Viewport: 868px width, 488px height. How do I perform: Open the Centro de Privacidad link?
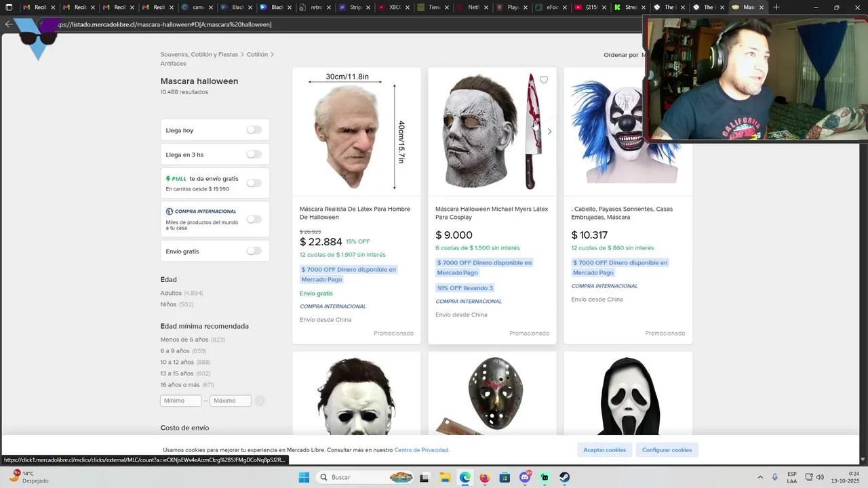[422, 450]
